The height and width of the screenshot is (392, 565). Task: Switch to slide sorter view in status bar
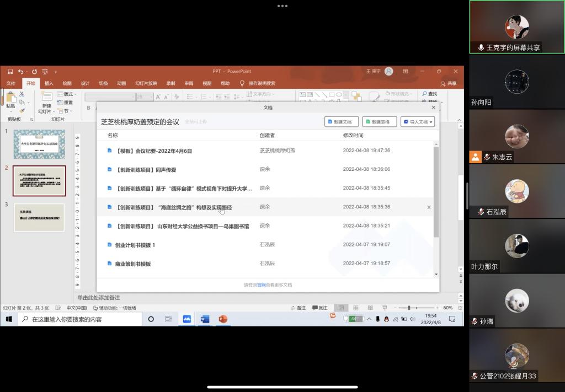(x=356, y=308)
